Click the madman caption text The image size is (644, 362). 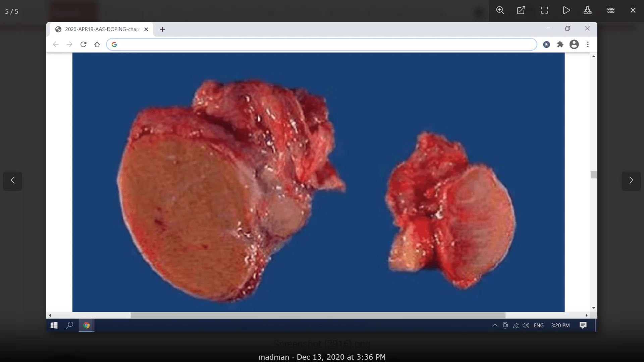pos(274,357)
